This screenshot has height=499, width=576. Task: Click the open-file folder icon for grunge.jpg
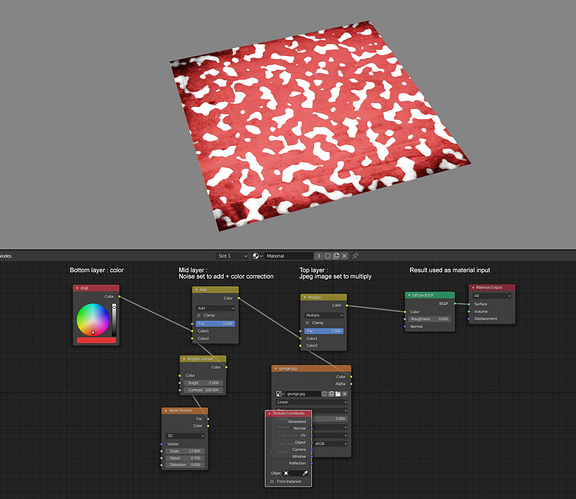tap(338, 394)
